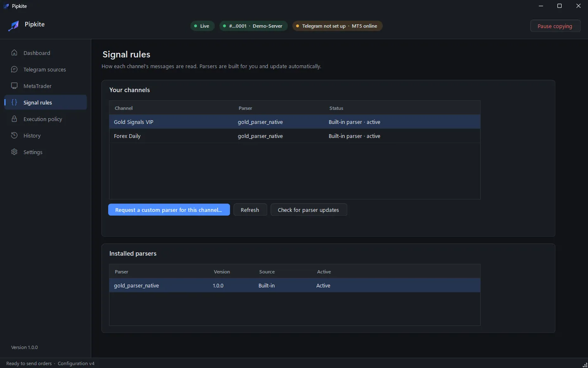
Task: Click Configuration v4 in status bar
Action: (76, 363)
